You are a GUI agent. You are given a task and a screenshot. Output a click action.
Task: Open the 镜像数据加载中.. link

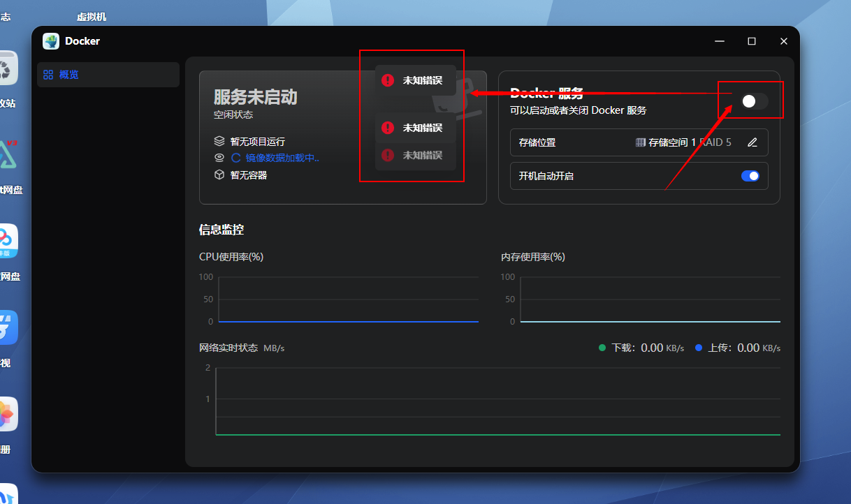coord(282,158)
